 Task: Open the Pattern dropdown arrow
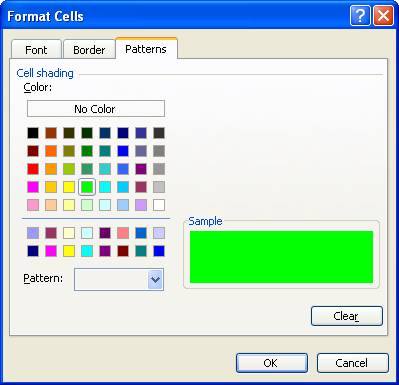click(x=155, y=279)
